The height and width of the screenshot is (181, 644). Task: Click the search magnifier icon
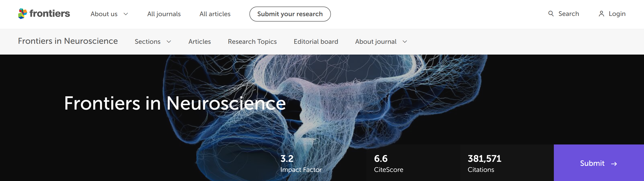(551, 14)
